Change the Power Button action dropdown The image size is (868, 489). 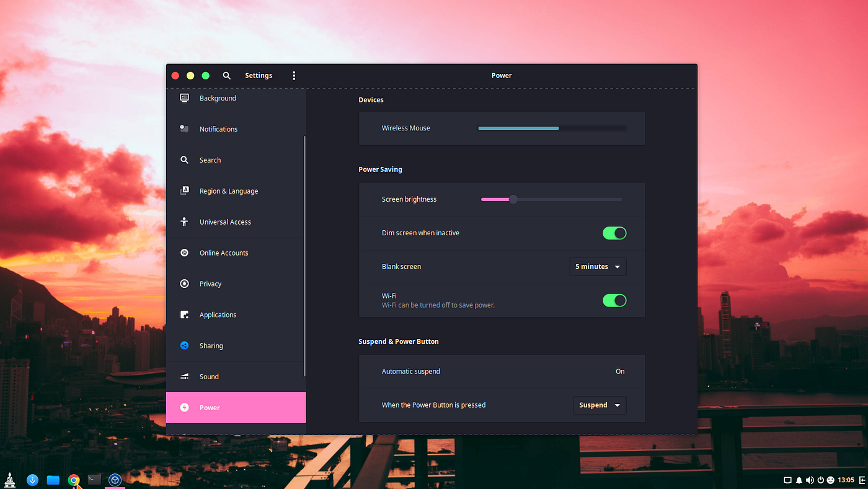tap(600, 405)
